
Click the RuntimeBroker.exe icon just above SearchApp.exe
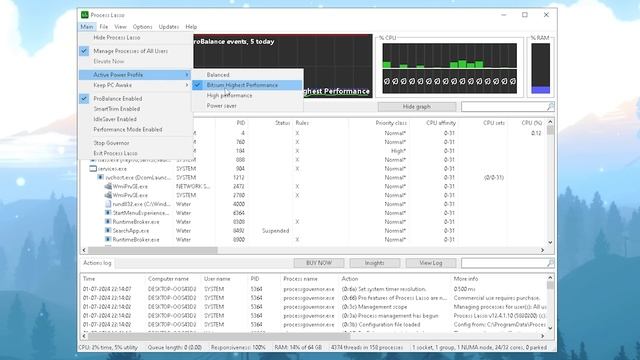click(x=108, y=222)
